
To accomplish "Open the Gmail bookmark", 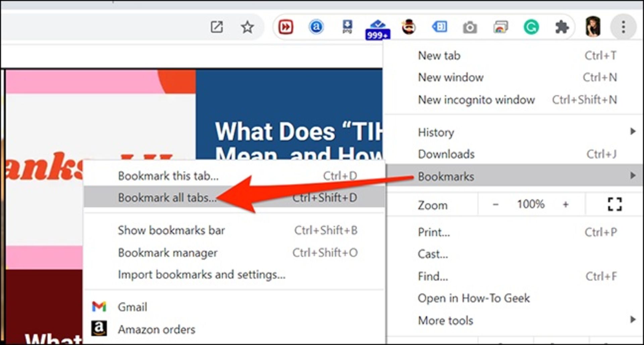I will 132,307.
